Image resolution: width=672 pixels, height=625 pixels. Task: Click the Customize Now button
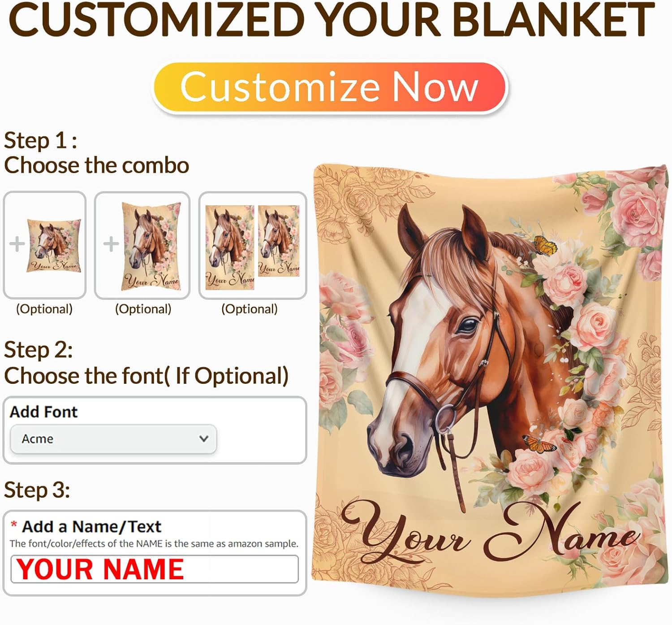click(x=331, y=87)
